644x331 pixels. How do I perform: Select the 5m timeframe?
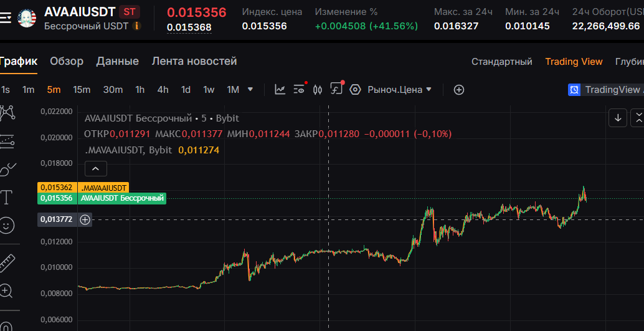(54, 90)
